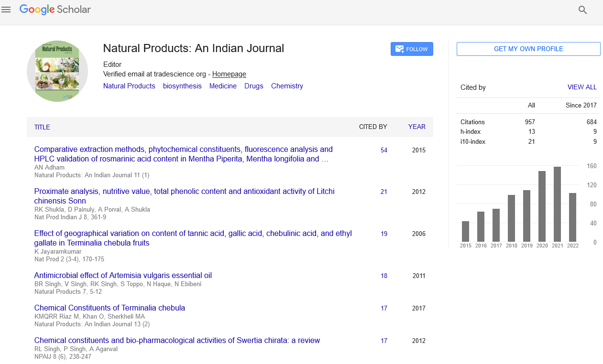The image size is (603, 364).
Task: Open Effect of geographical variation article
Action: [193, 238]
